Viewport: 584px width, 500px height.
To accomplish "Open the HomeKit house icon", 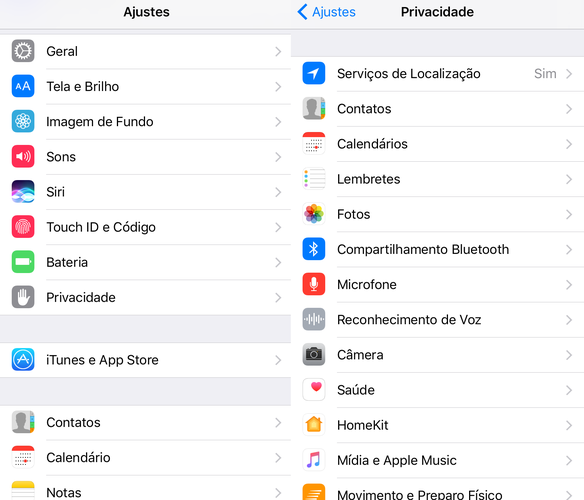I will click(x=314, y=425).
